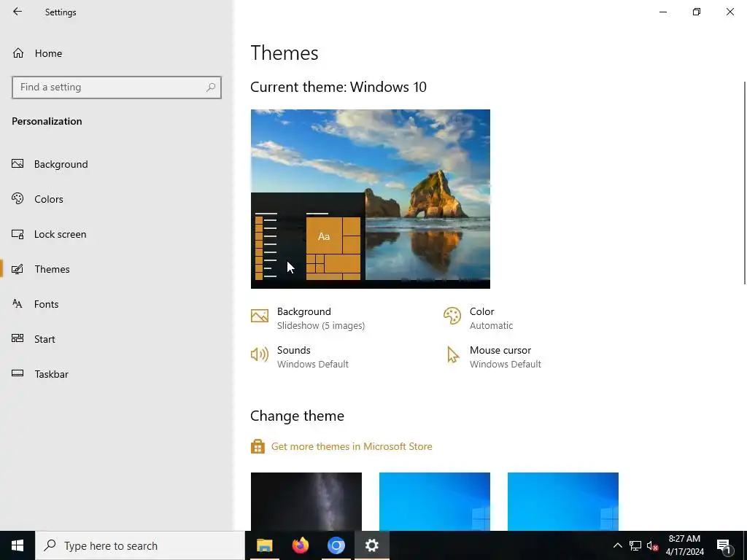Open Mouse cursor Windows Default option
This screenshot has height=560, width=747.
tap(505, 357)
